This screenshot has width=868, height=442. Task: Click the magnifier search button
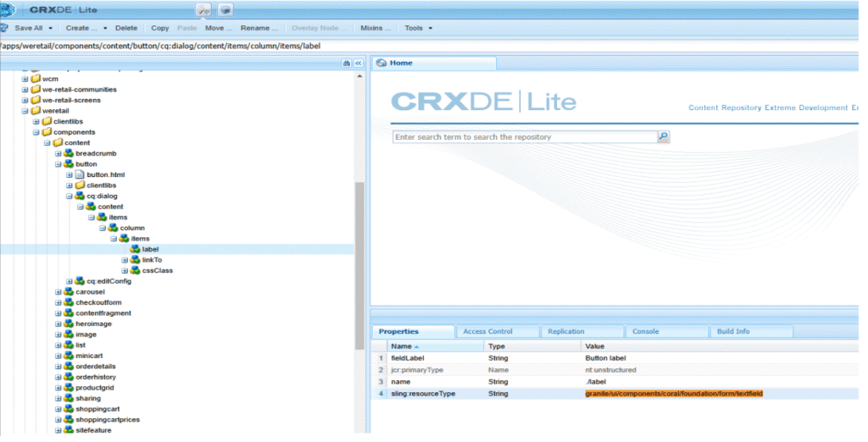[663, 136]
